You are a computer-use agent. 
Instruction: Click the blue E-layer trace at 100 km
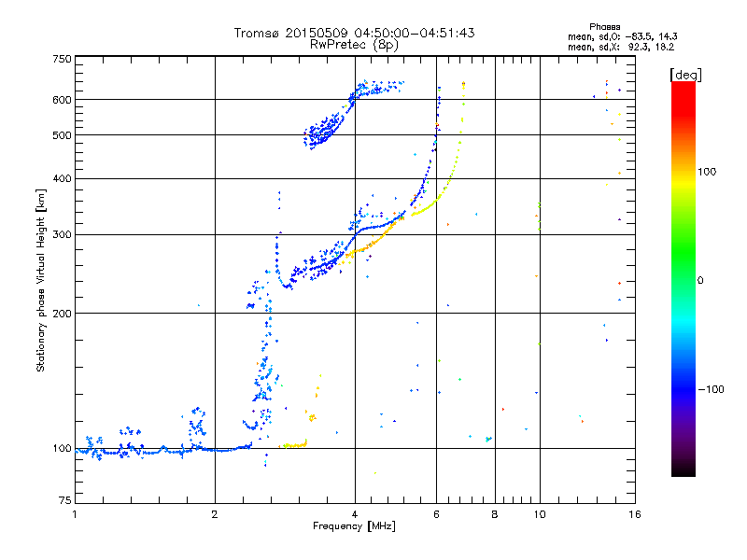(164, 450)
